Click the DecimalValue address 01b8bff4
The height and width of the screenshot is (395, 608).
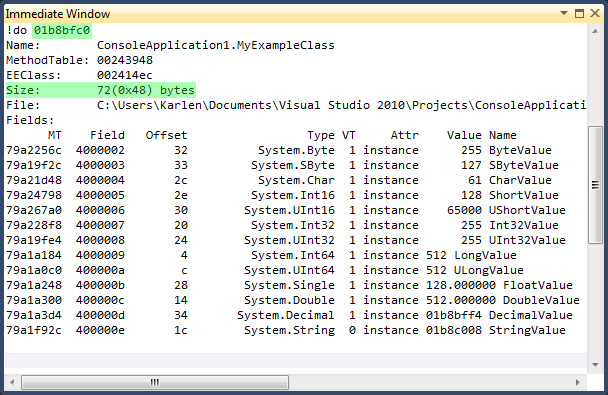tap(454, 315)
